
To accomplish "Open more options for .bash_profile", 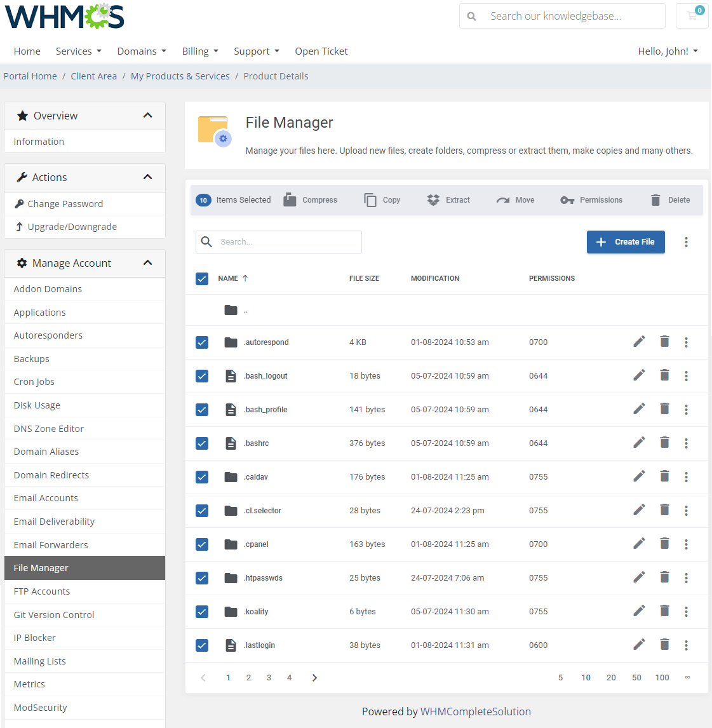I will tap(686, 410).
